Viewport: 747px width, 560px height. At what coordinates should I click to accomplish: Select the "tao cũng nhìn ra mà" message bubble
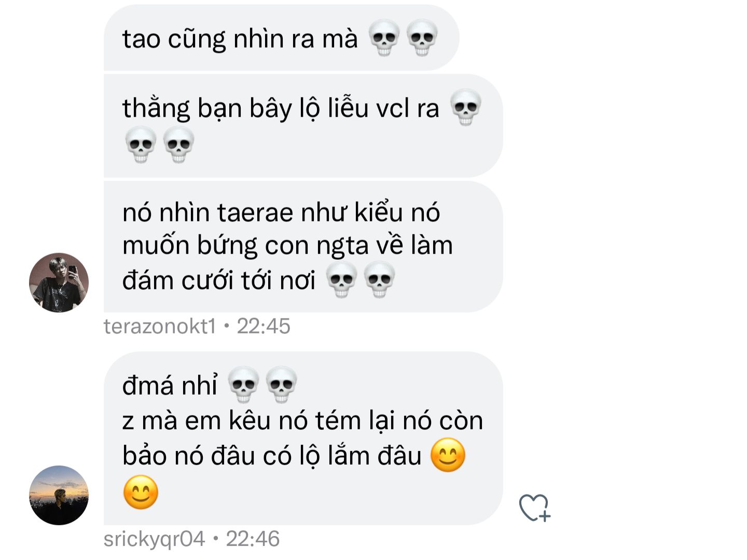(281, 38)
